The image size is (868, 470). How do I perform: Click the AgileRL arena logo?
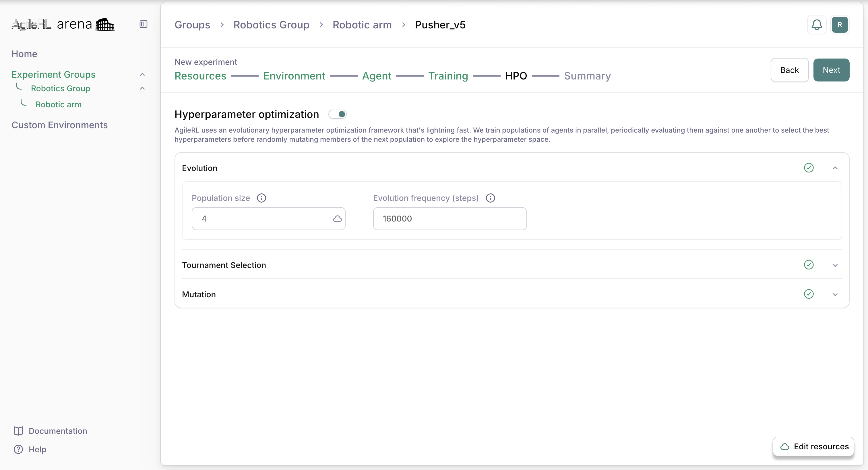tap(63, 24)
